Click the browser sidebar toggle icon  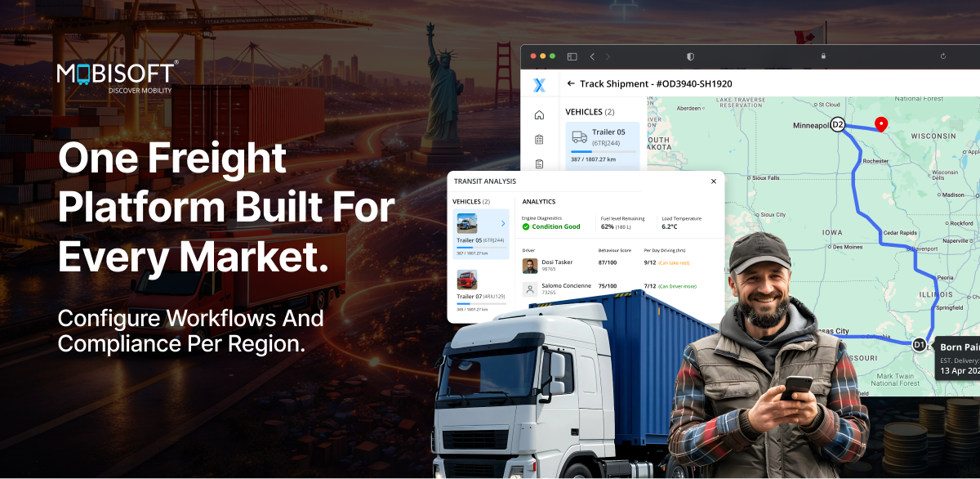[x=572, y=56]
